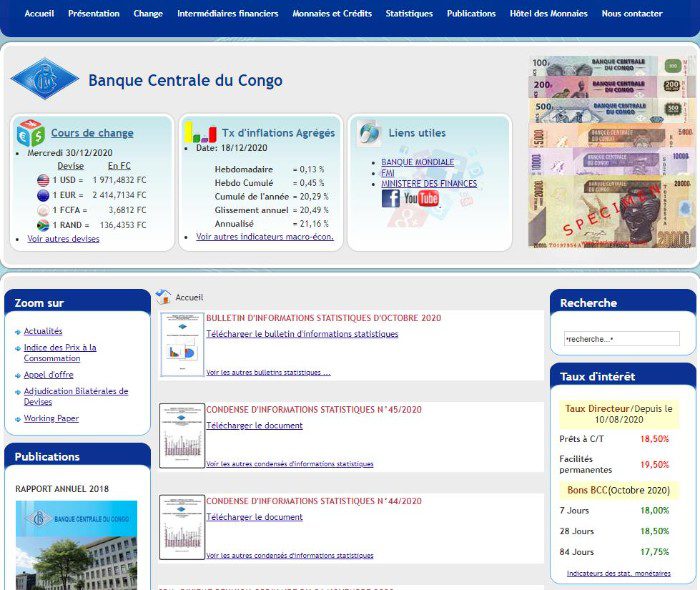The image size is (700, 590).
Task: Open Adjudication Bilatérales de Devises link
Action: pyautogui.click(x=76, y=396)
